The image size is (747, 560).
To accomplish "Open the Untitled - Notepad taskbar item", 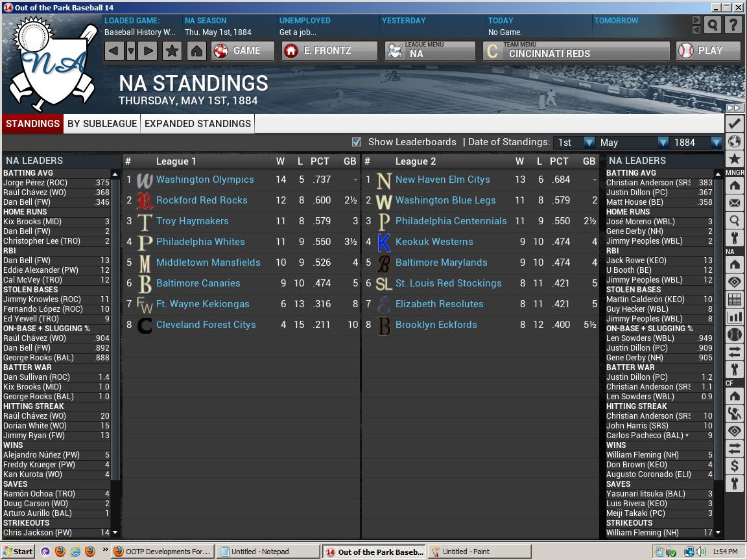I will tap(268, 552).
